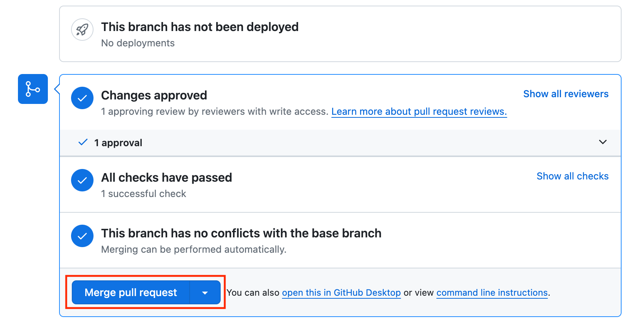Click the merge status icon on the left margin

click(33, 89)
